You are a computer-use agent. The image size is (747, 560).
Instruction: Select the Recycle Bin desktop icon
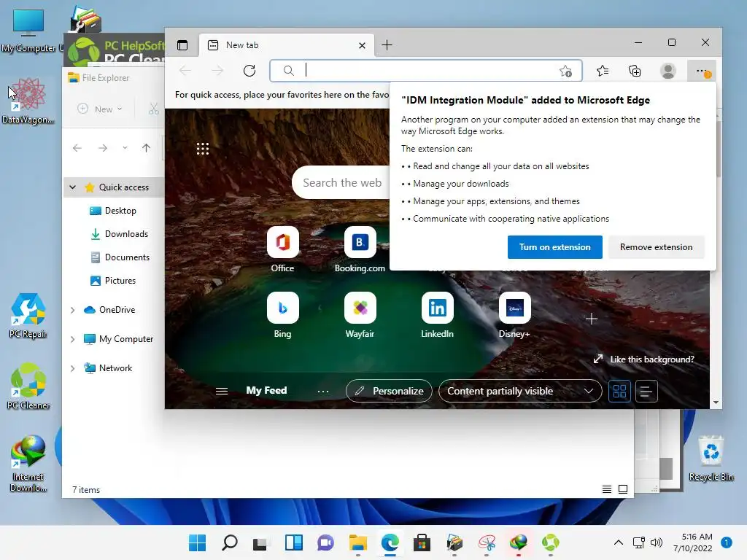pyautogui.click(x=711, y=459)
